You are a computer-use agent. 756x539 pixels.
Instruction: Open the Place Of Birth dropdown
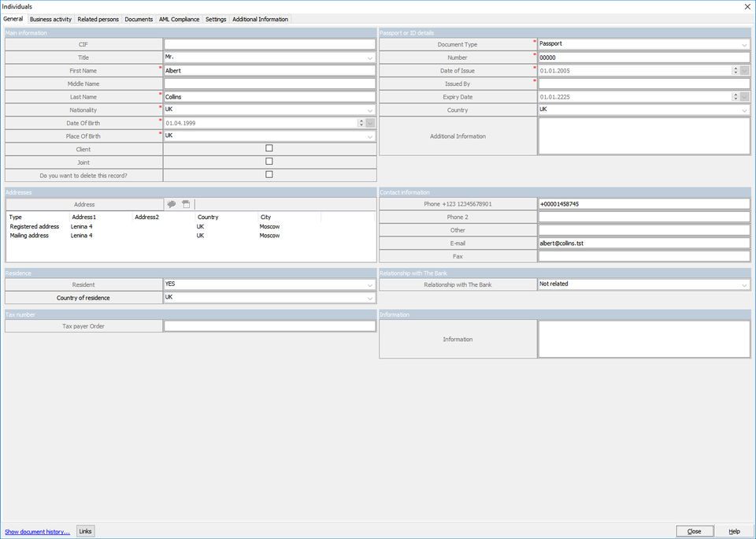370,136
